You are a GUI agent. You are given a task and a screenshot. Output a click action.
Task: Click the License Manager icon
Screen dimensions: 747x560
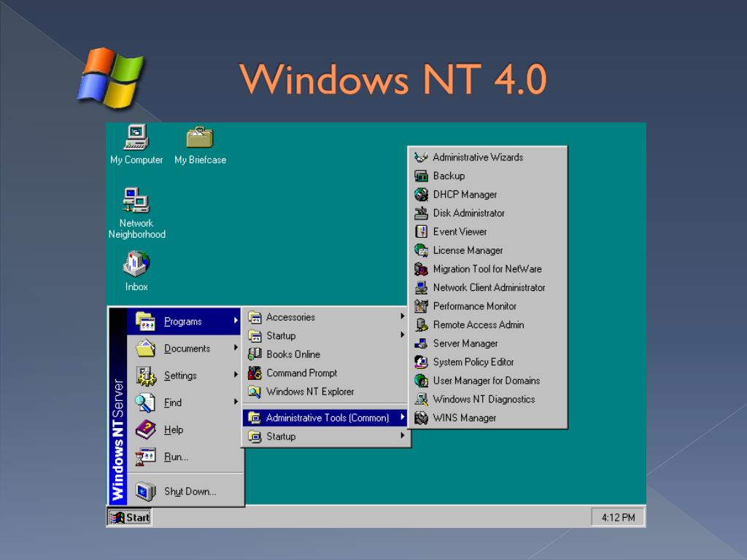pyautogui.click(x=421, y=250)
